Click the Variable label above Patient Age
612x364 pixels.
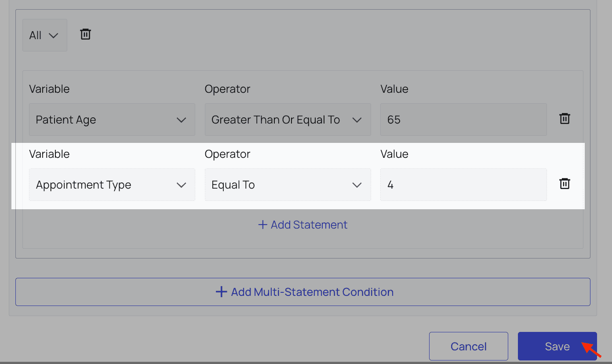[x=49, y=89]
